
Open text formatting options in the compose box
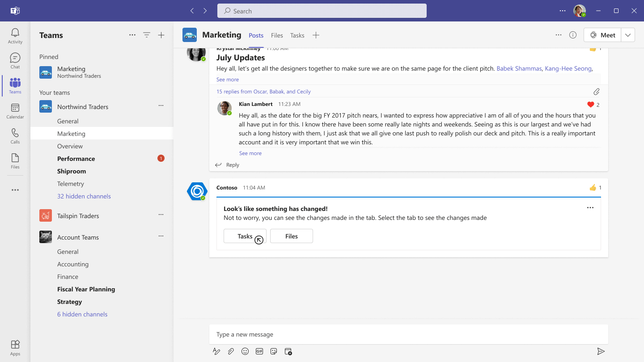point(216,351)
